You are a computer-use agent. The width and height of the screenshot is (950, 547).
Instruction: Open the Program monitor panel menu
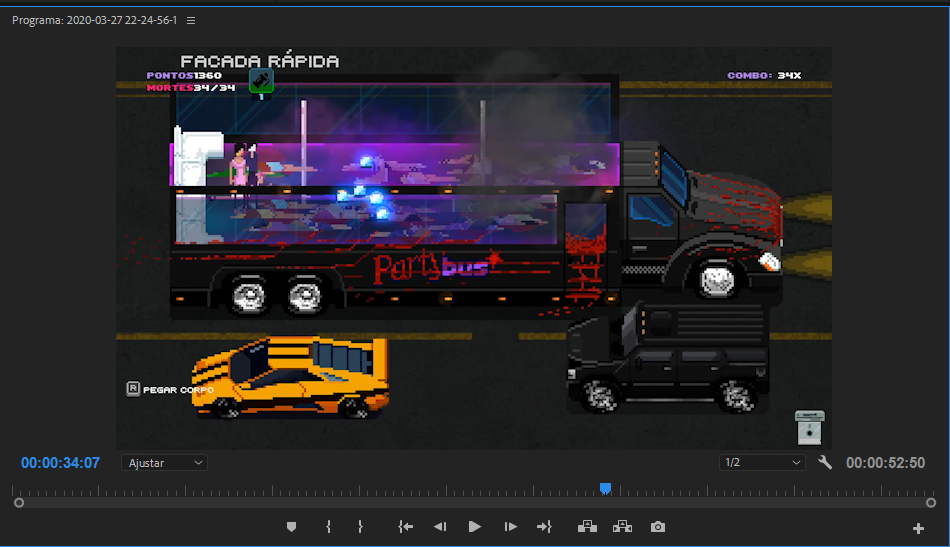(191, 21)
